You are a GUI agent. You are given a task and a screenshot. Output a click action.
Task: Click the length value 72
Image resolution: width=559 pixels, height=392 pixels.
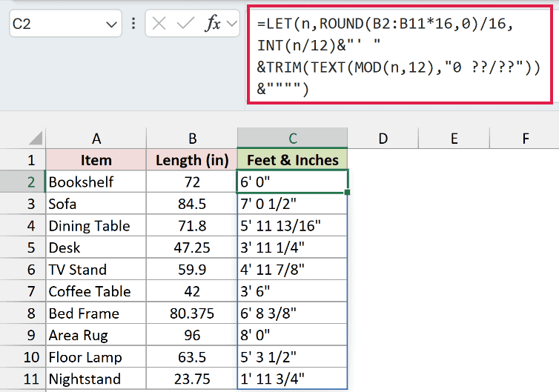(x=192, y=182)
